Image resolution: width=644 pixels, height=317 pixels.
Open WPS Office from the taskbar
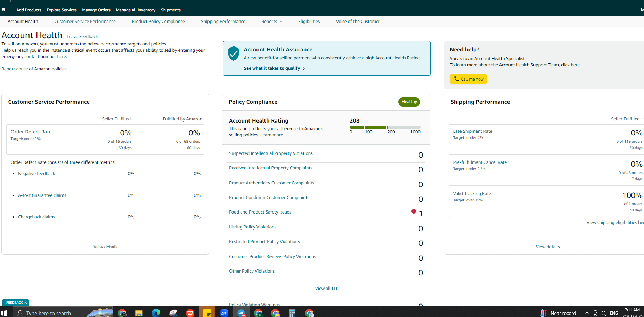click(190, 313)
